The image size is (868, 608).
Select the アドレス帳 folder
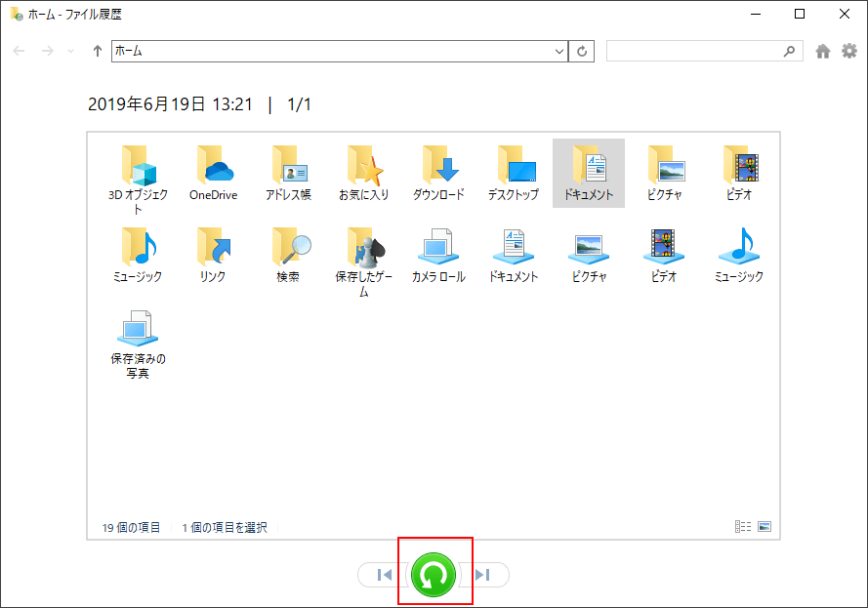pyautogui.click(x=288, y=173)
